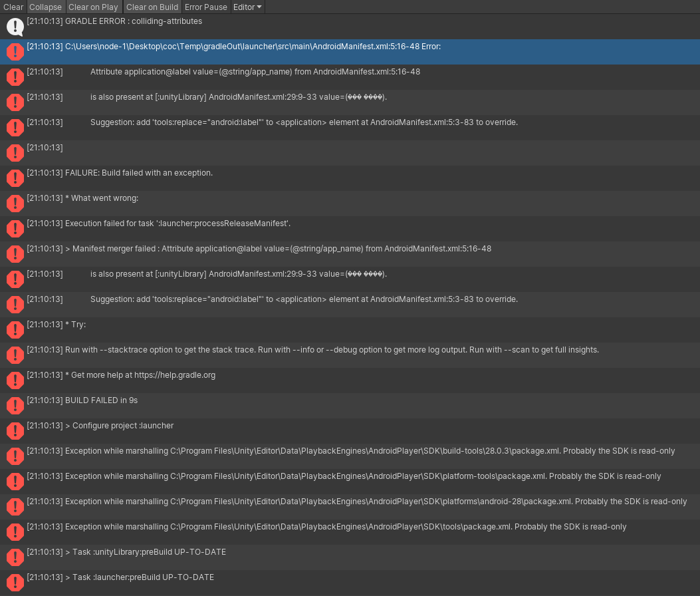
Task: Click the white icon beside GRADLE ERROR
Action: [15, 27]
